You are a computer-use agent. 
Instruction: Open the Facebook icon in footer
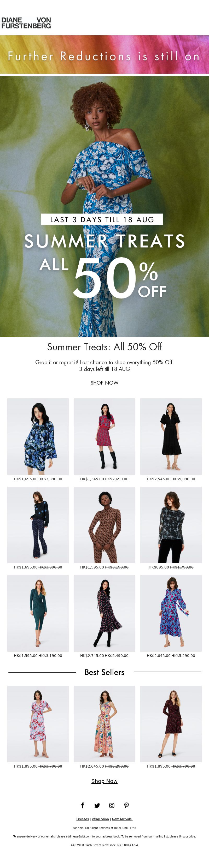pyautogui.click(x=82, y=805)
